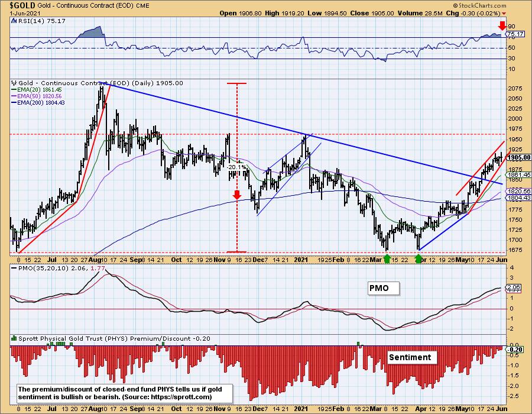Click the green EMA(20) legend line swatch
The width and height of the screenshot is (532, 414).
14,89
